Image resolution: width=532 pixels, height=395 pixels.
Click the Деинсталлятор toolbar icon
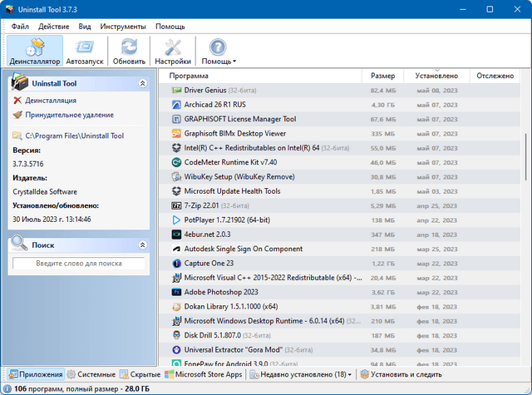pos(34,51)
